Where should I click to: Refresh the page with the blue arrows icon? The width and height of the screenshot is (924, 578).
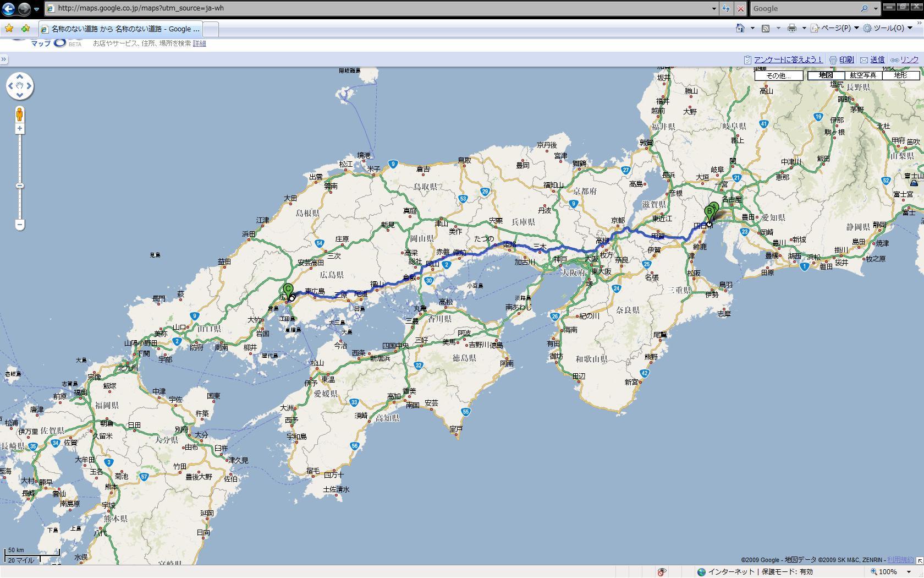pyautogui.click(x=726, y=8)
